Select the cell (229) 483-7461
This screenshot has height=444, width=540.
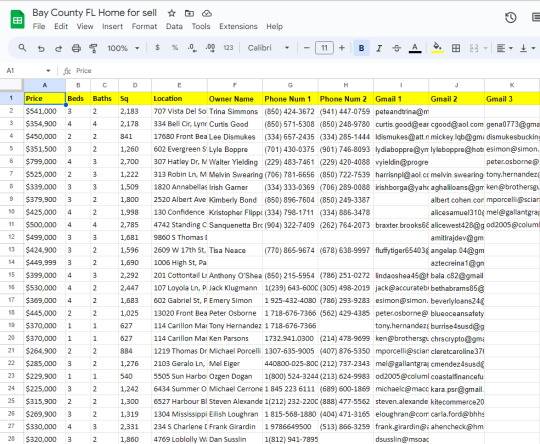290,162
